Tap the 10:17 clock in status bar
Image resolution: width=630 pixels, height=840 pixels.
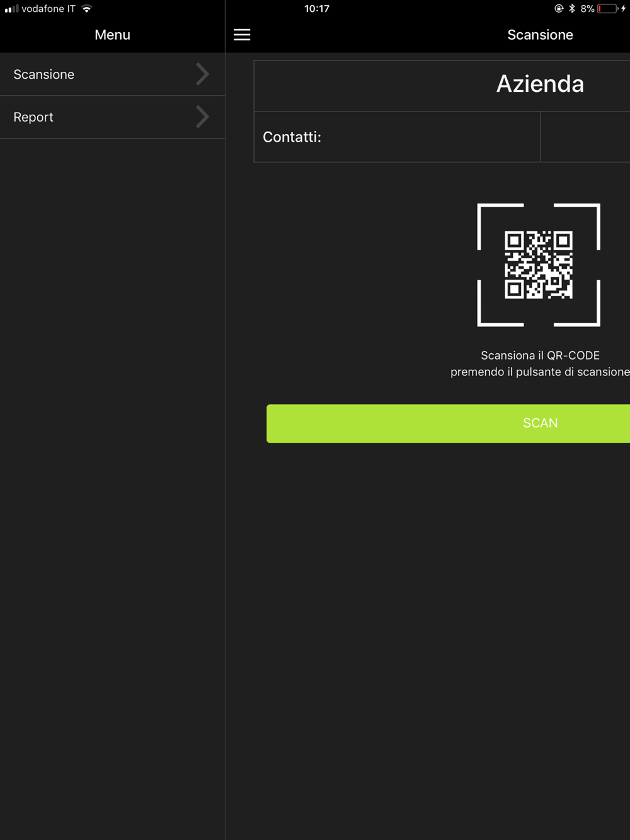coord(317,9)
